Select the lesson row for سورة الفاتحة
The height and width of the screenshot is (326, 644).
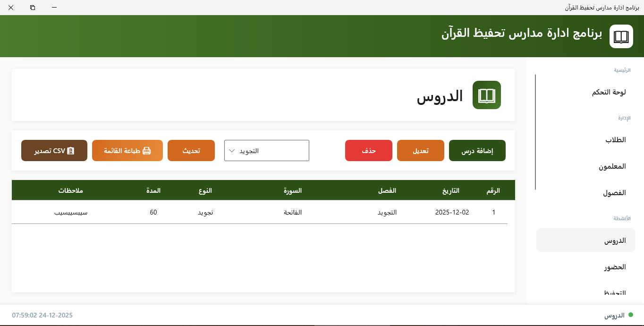pos(293,212)
